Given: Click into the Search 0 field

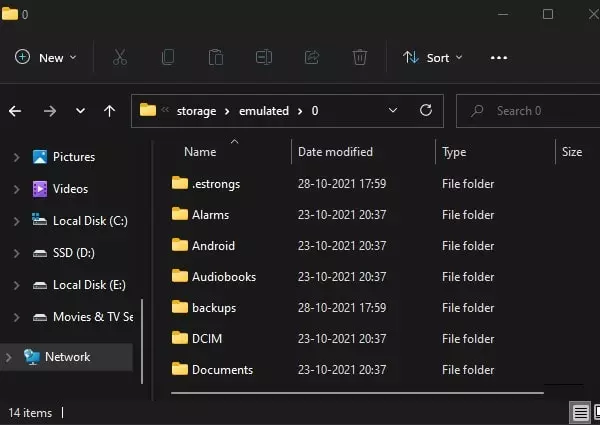Looking at the screenshot, I should (x=530, y=111).
